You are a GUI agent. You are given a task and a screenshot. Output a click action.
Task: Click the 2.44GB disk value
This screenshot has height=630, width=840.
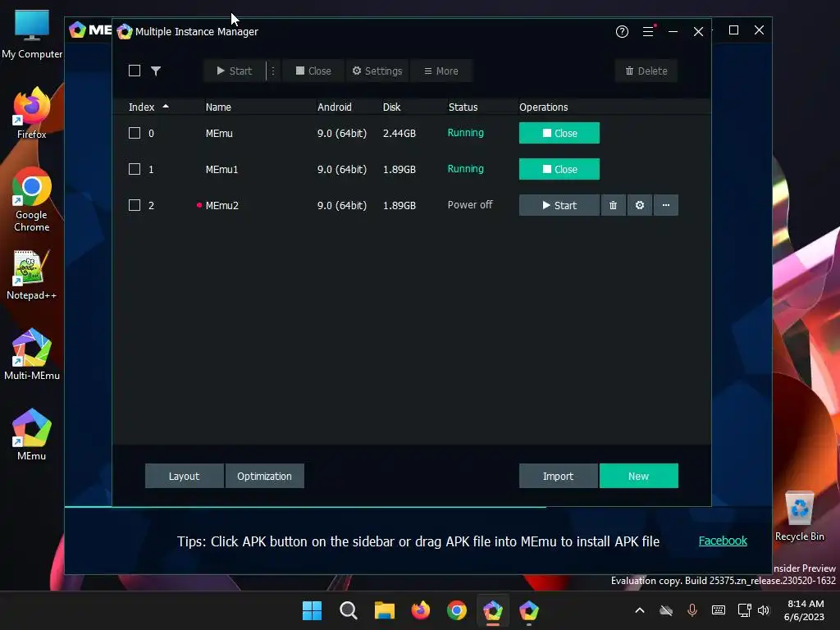399,134
